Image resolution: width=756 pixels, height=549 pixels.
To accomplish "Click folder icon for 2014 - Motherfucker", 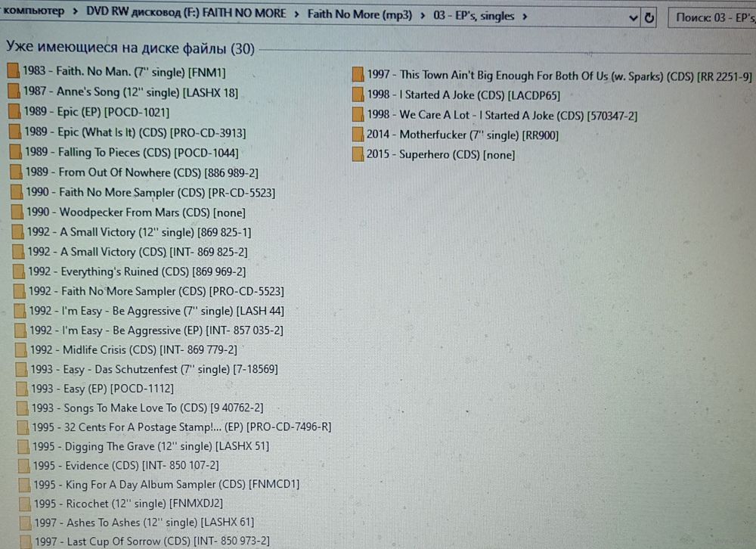I will [358, 134].
